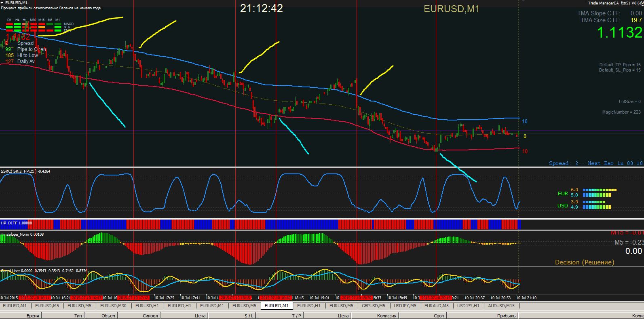
Task: Switch to the EURUSD,M30 chart tab
Action: click(113, 306)
